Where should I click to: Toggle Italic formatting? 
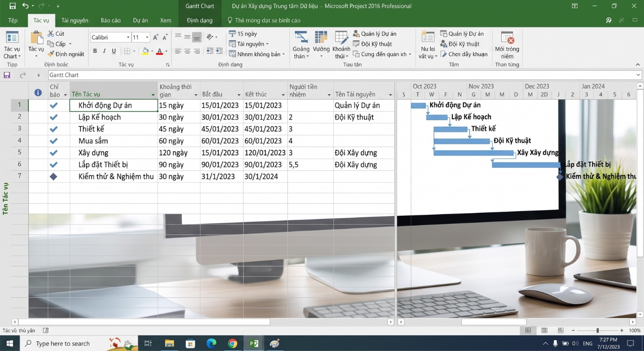104,51
